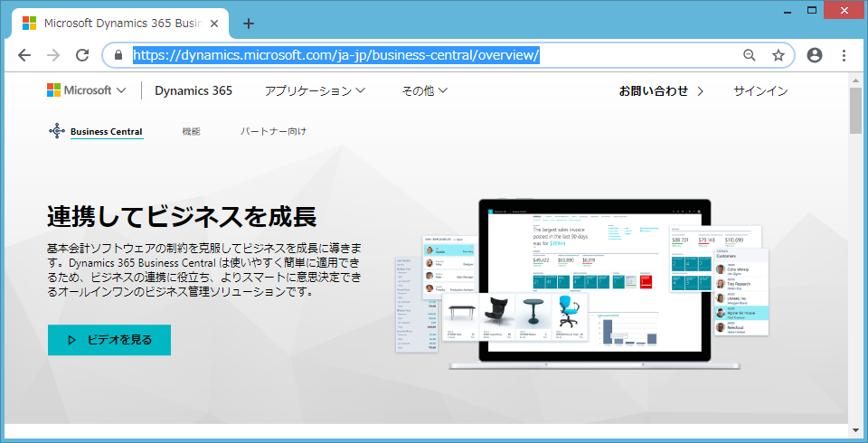Minimize the browser window
The height and width of the screenshot is (443, 868).
(788, 11)
